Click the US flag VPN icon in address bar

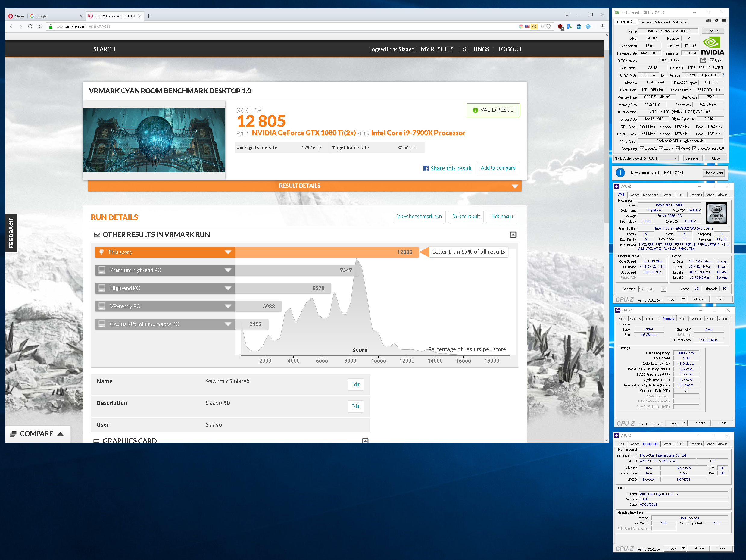tap(527, 26)
